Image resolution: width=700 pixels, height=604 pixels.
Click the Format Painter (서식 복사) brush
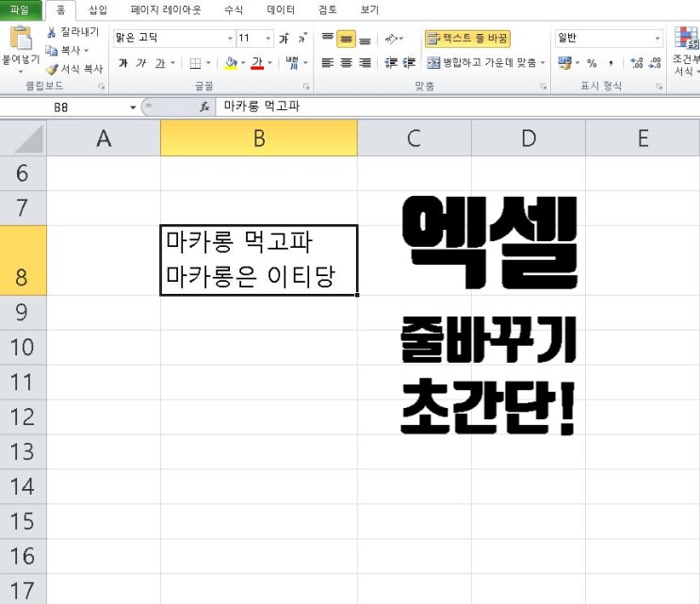[x=52, y=69]
